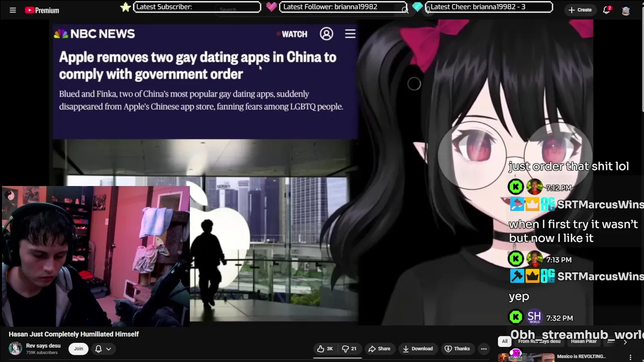
Task: Select the All filter chip
Action: [505, 341]
